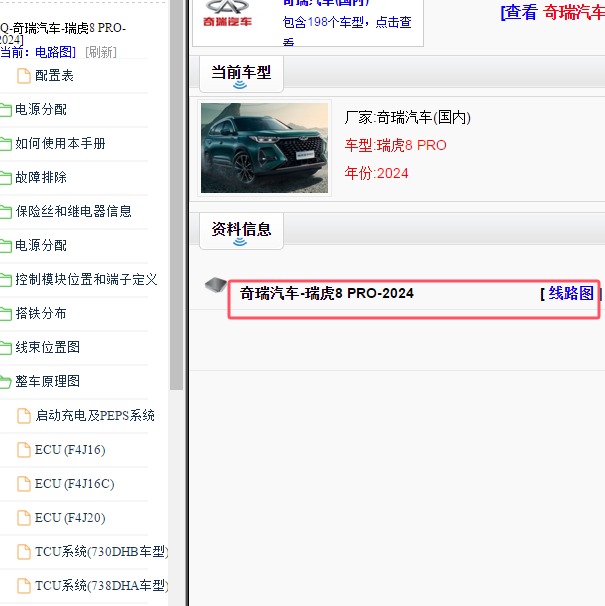
Task: Click the 资料信息 tab
Action: (x=241, y=231)
